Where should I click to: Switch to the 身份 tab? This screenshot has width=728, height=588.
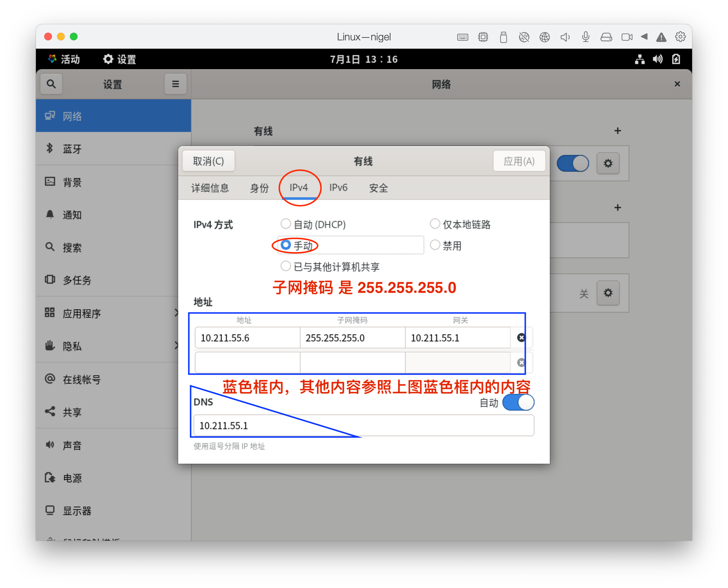[x=259, y=188]
